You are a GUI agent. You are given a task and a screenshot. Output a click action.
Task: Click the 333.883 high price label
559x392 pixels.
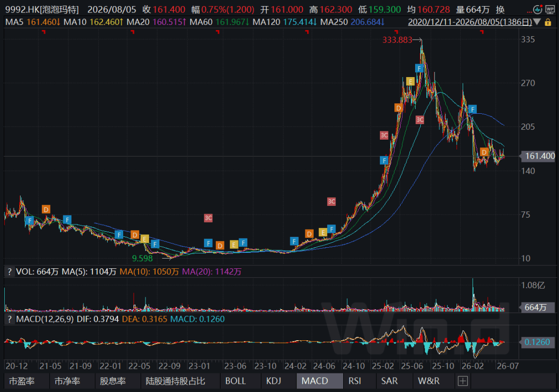coord(397,40)
